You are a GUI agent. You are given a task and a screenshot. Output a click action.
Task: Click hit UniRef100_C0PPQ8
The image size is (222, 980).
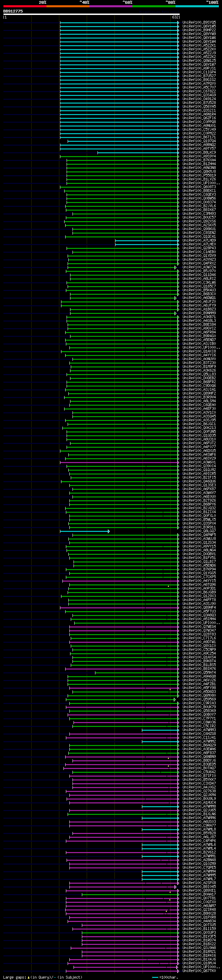pyautogui.click(x=199, y=122)
